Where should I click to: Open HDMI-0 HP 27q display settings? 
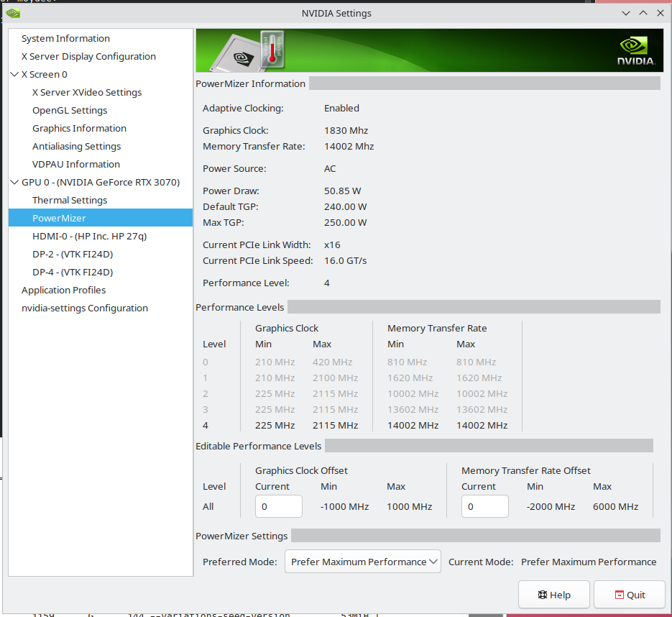pos(90,237)
